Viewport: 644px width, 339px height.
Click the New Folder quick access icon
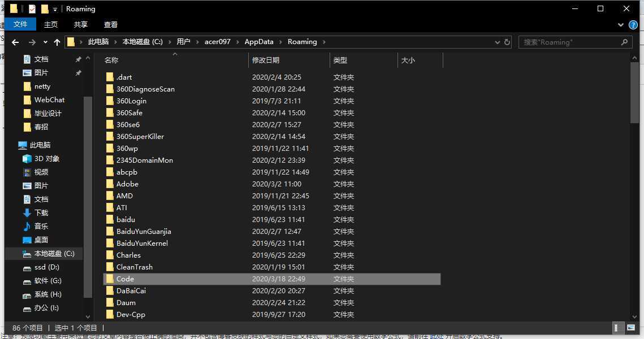[x=45, y=8]
